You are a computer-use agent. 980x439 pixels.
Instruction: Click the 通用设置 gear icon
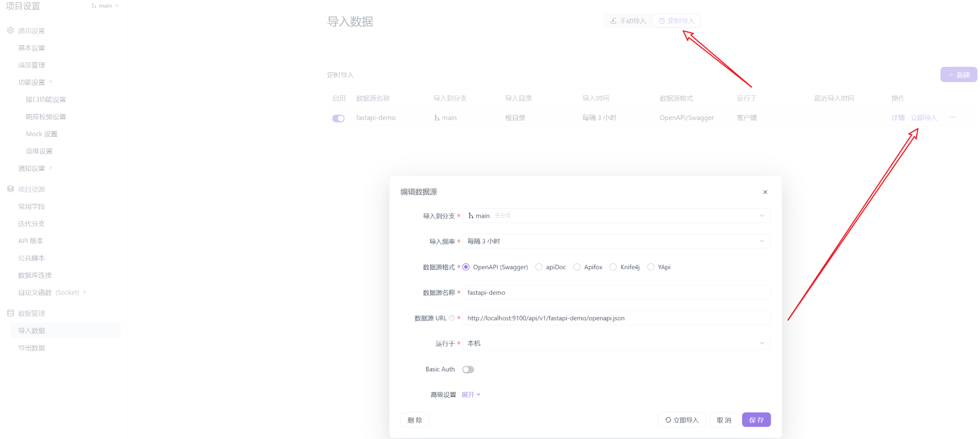pos(10,31)
